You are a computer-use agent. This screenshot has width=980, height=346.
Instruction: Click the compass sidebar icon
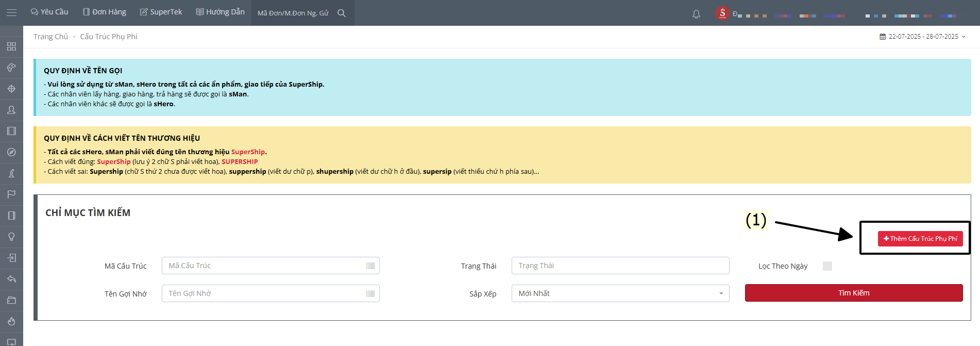coord(11,152)
